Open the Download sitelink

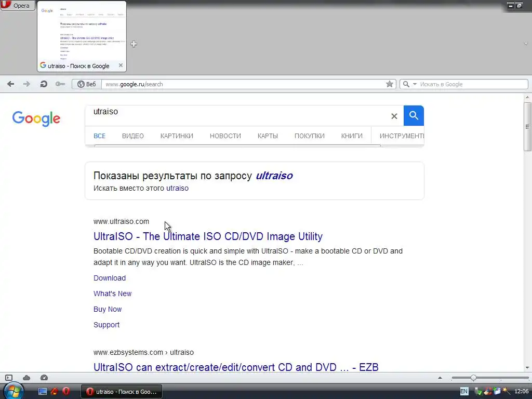click(110, 278)
